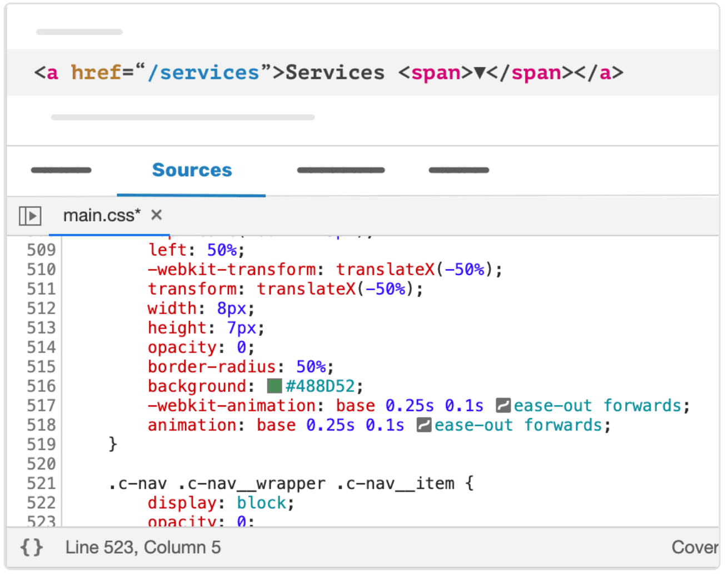Select the last placeholder panel tab
The image size is (728, 576).
point(458,170)
